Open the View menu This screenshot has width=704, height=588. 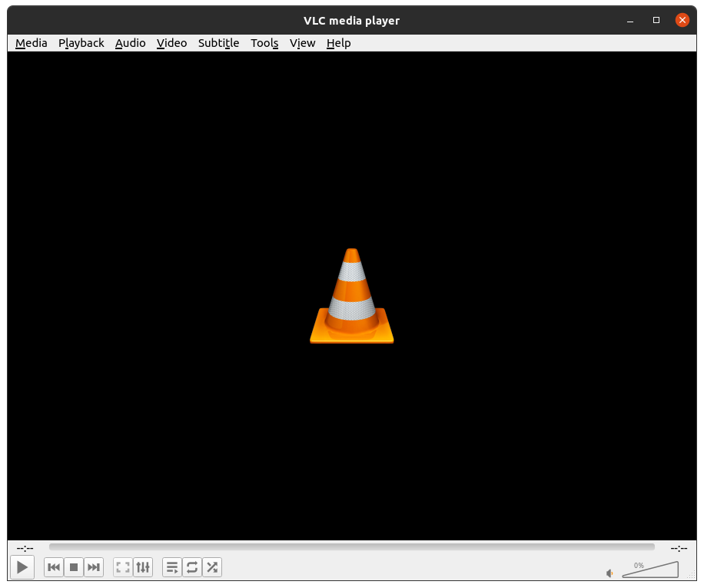pyautogui.click(x=302, y=43)
